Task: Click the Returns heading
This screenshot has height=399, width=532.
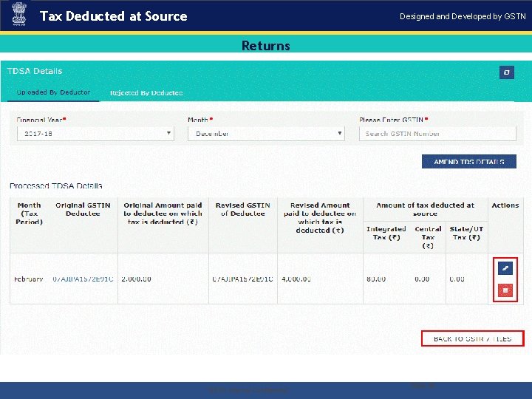Action: [x=266, y=46]
